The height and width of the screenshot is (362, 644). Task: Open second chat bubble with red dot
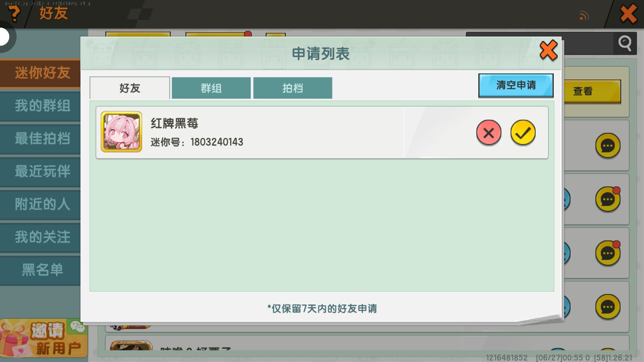(x=607, y=200)
